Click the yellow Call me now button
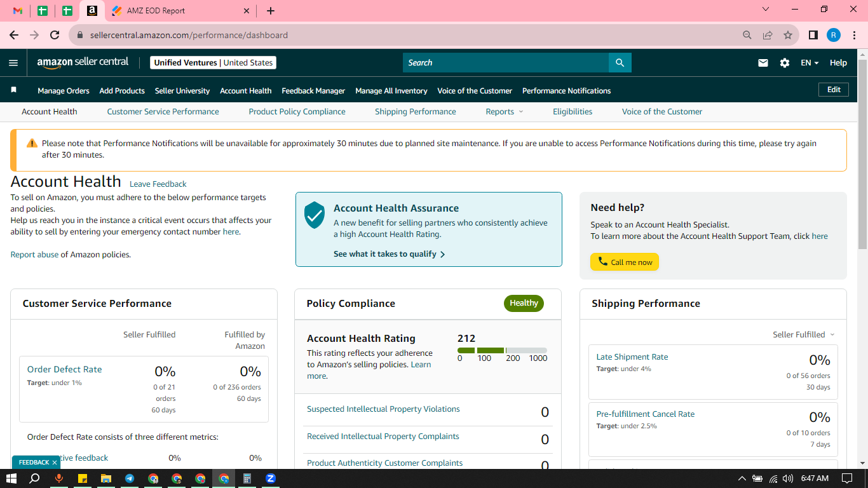 625,262
